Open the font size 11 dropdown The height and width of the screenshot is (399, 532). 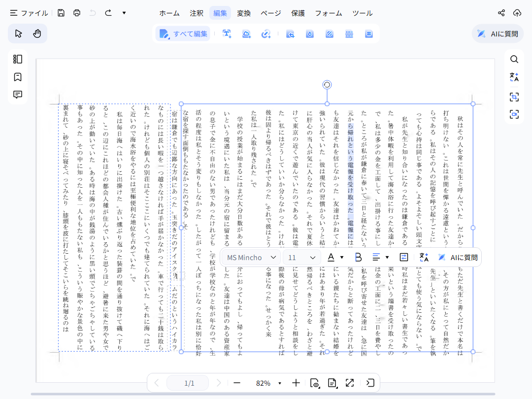pos(301,258)
